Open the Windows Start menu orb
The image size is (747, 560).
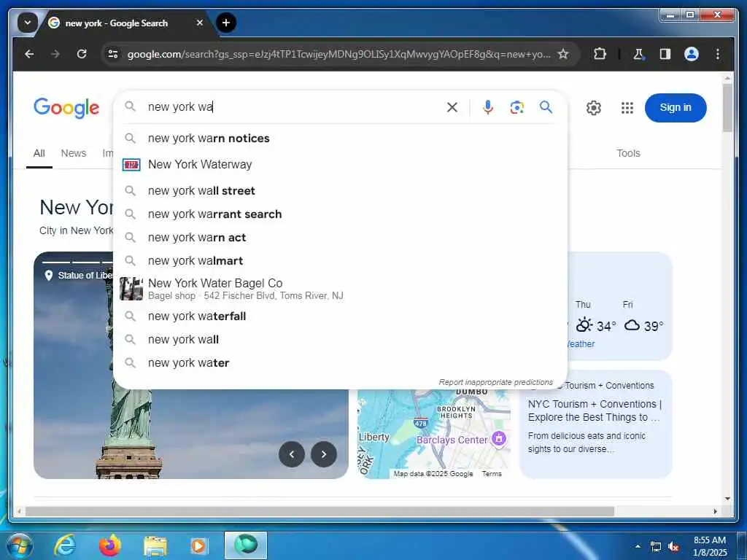click(20, 545)
